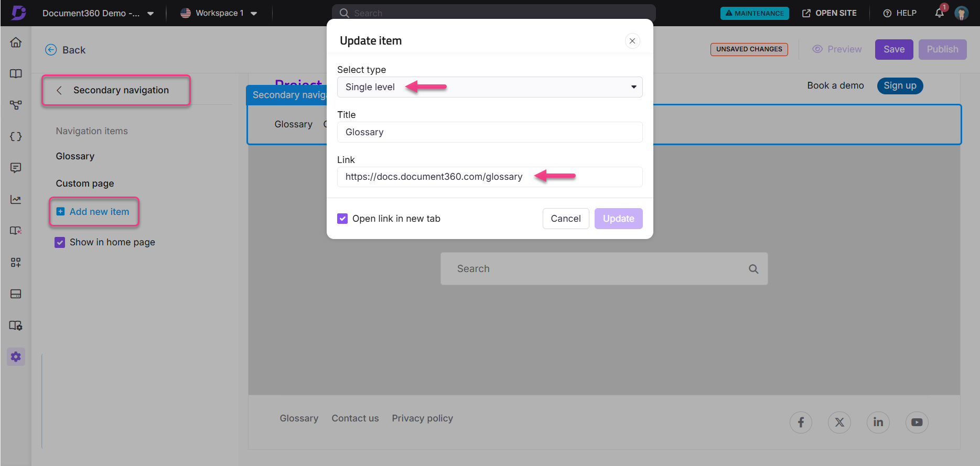Open the workflow nodes icon in sidebar
The width and height of the screenshot is (980, 466).
pyautogui.click(x=16, y=105)
